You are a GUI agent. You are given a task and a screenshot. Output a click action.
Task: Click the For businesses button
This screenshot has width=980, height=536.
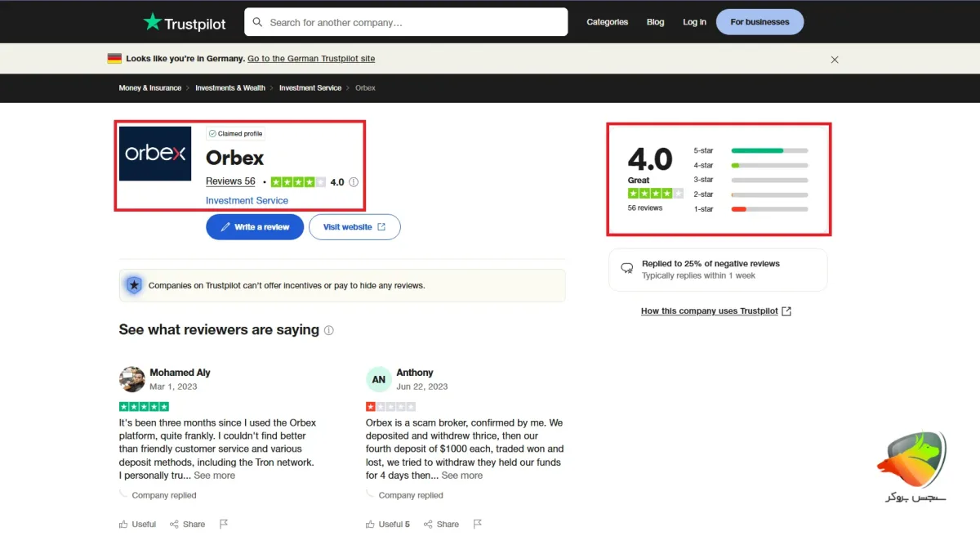pyautogui.click(x=760, y=22)
